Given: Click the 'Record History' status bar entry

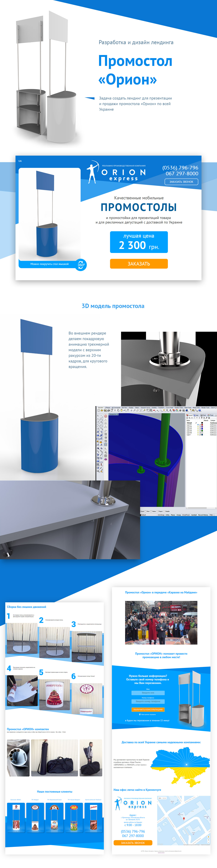Looking at the screenshot, I should [203, 515].
